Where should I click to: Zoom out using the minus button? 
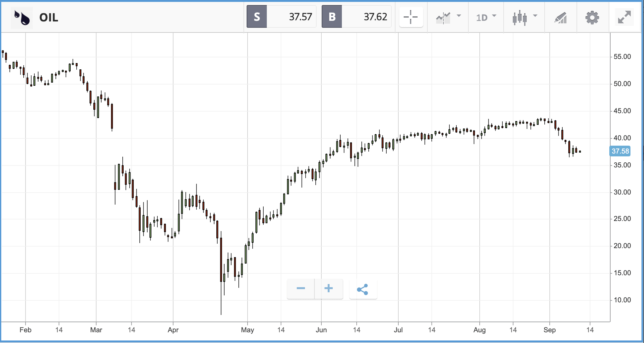click(301, 288)
